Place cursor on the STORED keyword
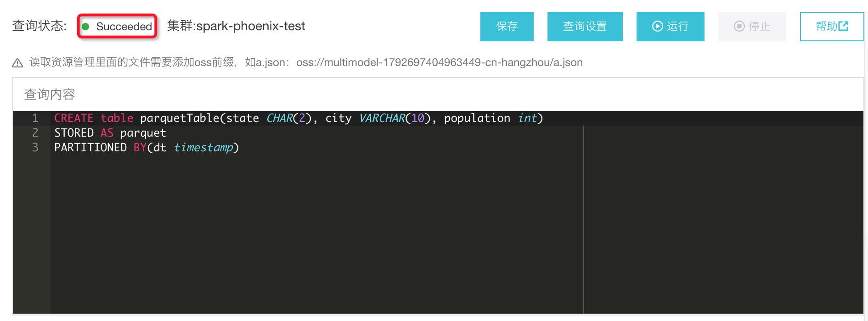This screenshot has width=868, height=321. click(74, 133)
